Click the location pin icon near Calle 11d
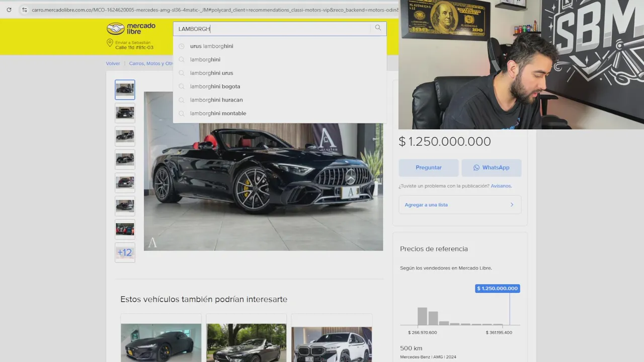 coord(110,43)
